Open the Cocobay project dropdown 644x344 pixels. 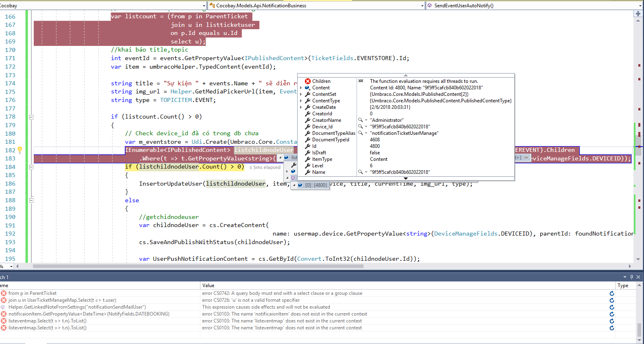point(204,6)
